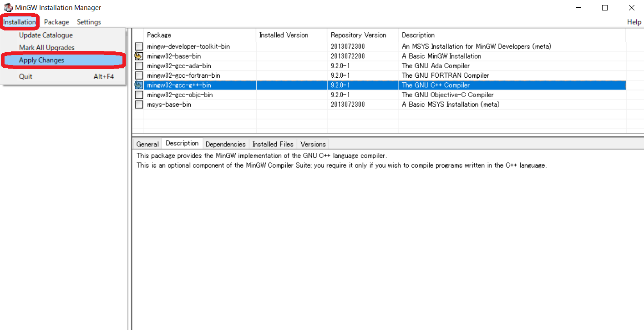Click repository version 2013072200 cell

coord(348,56)
